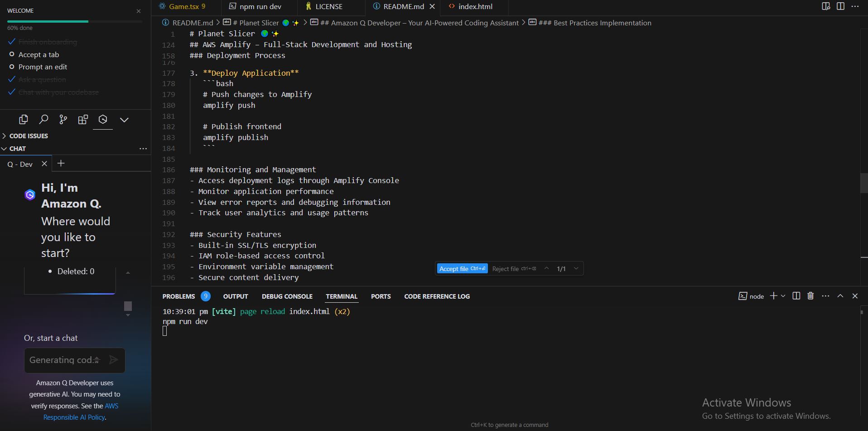Click the editor vertical scrollbar thumb

(x=863, y=183)
